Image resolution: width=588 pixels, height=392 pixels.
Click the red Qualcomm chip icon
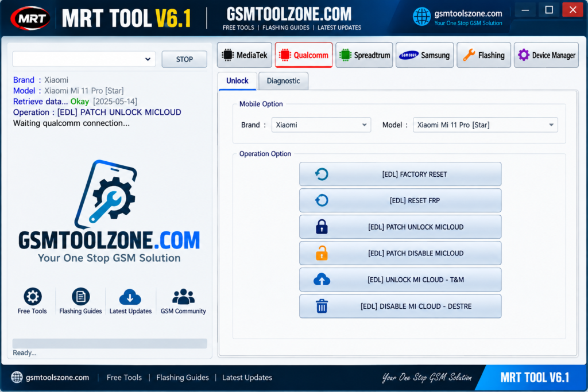(x=285, y=55)
